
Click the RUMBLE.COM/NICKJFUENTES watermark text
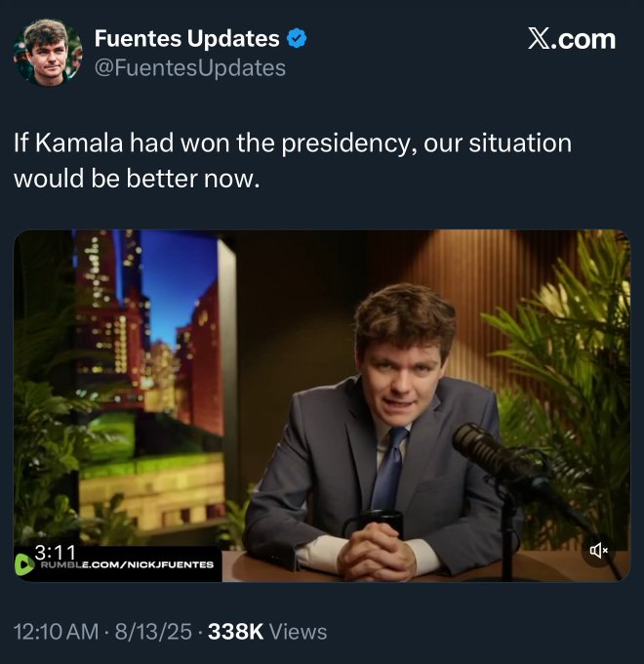click(x=127, y=564)
